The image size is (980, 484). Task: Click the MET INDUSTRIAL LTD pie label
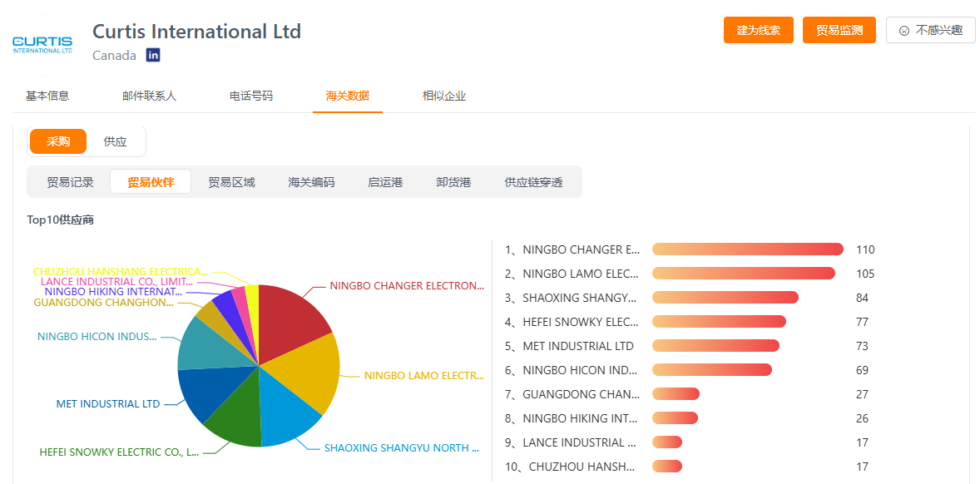108,404
